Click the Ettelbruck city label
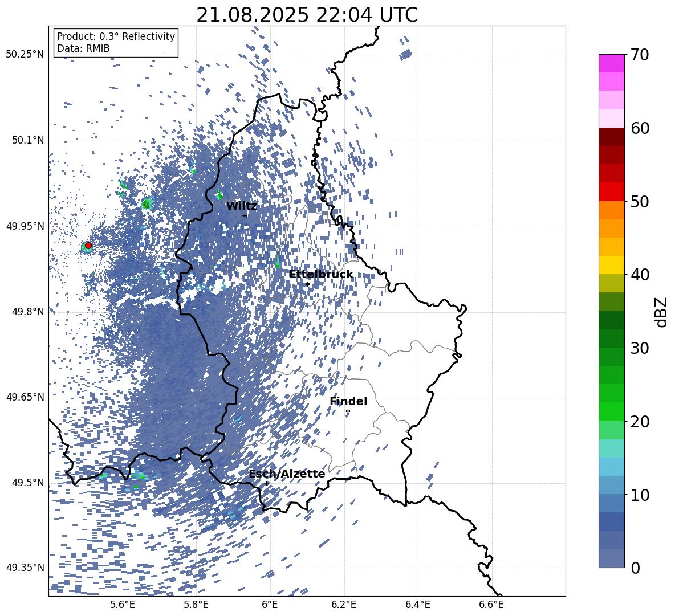Viewport: 675px width, 616px height. point(321,275)
